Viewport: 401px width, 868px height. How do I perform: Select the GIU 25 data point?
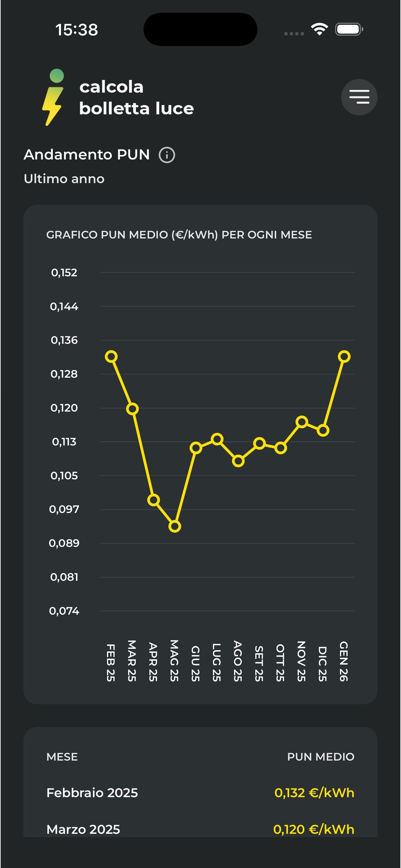196,448
